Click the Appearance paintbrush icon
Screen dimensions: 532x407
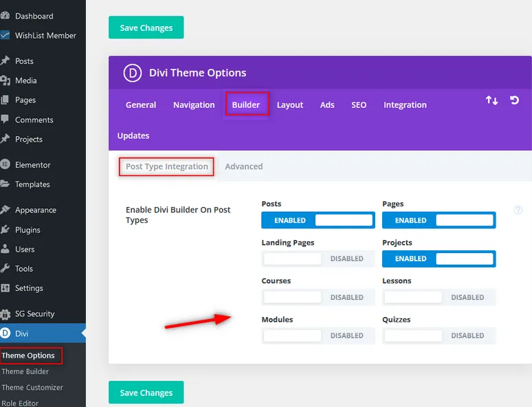(x=5, y=210)
